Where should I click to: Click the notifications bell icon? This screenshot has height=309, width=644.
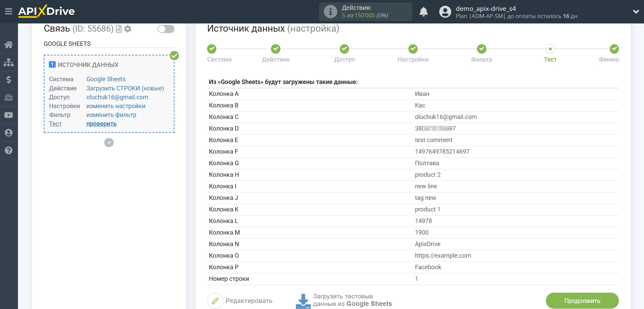point(423,12)
